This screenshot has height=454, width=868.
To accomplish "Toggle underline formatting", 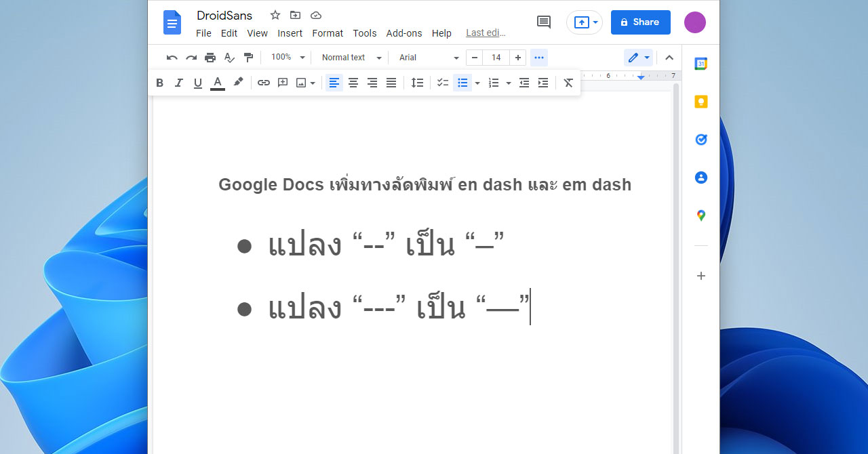I will pos(198,83).
